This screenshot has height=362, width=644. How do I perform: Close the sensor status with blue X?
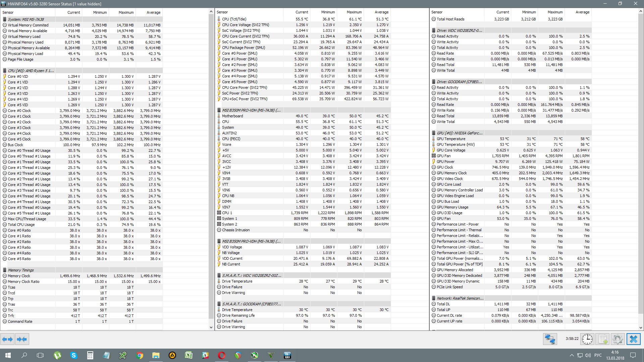coord(633,339)
